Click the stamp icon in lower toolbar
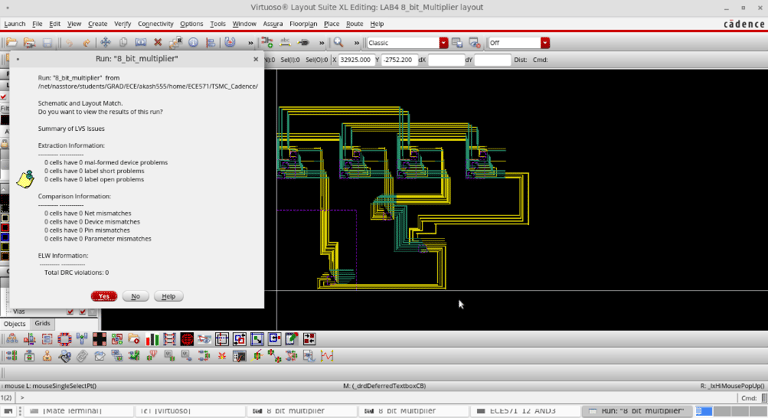The image size is (768, 418). 47,356
